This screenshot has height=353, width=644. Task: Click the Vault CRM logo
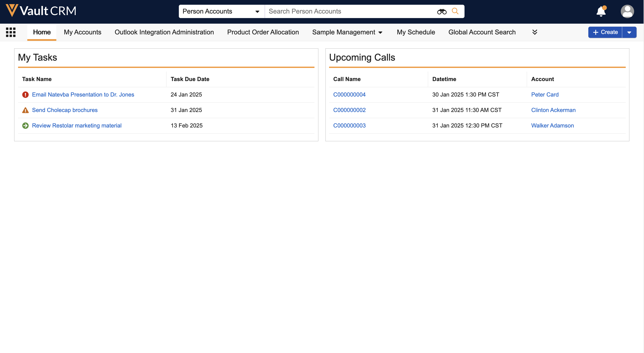[x=41, y=11]
